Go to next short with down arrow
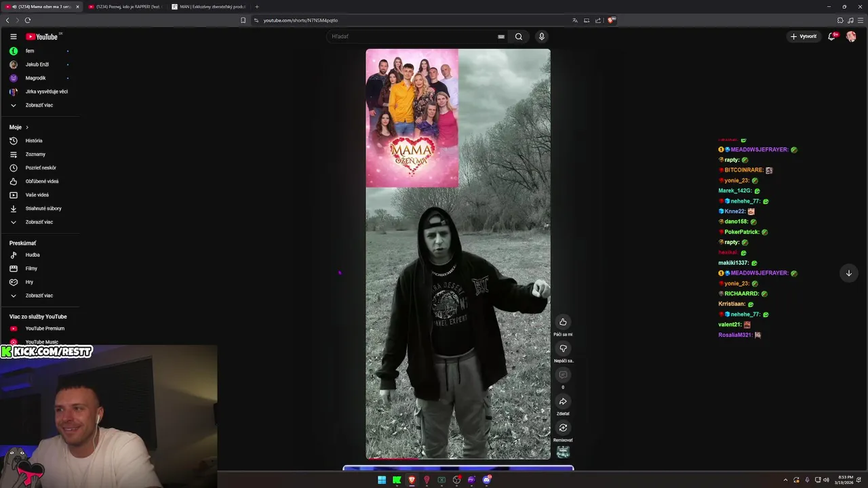Viewport: 868px width, 488px height. [848, 273]
